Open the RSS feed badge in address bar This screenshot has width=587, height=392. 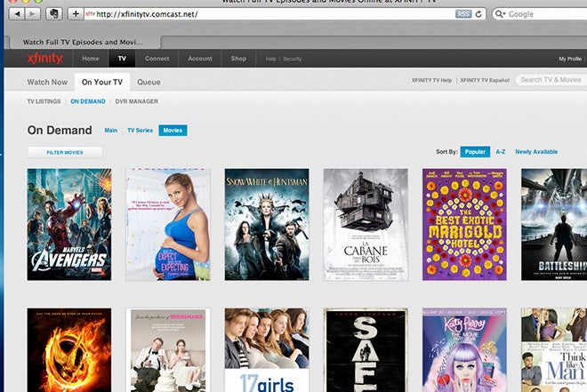click(x=463, y=14)
